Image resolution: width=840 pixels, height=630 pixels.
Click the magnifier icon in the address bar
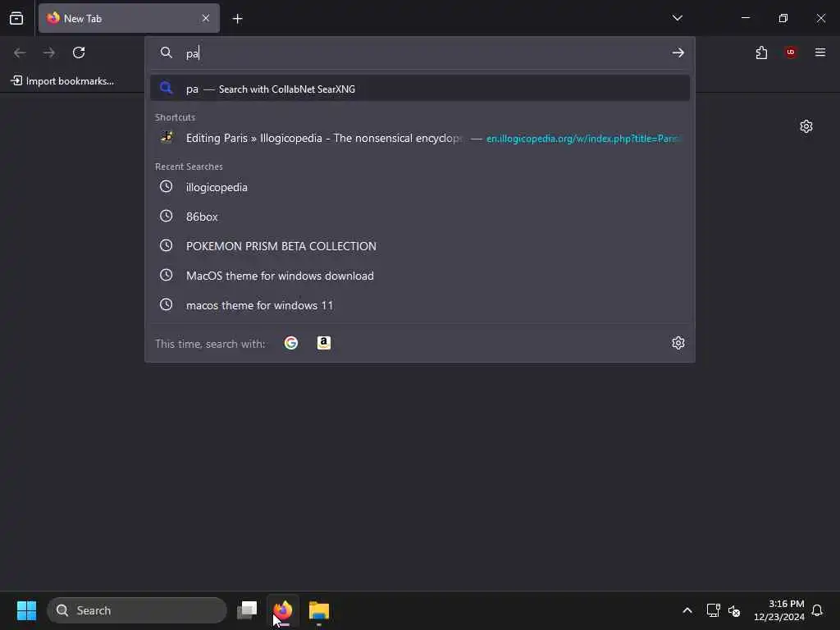(166, 52)
